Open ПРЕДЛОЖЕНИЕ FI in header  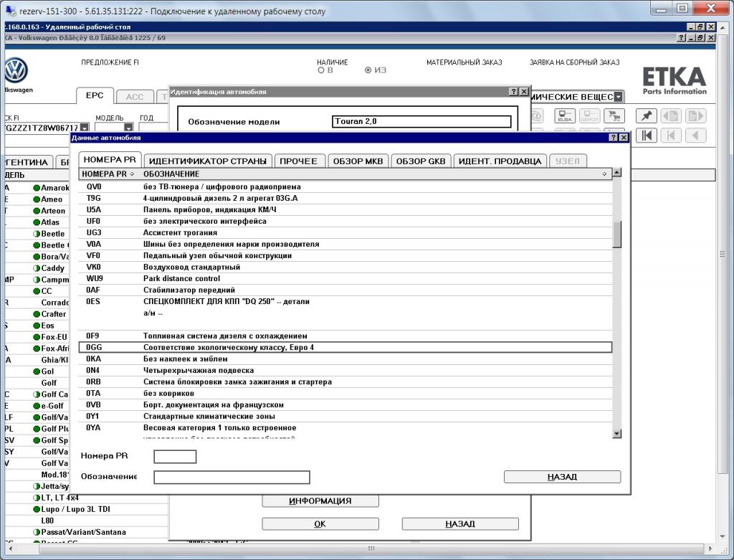point(110,62)
